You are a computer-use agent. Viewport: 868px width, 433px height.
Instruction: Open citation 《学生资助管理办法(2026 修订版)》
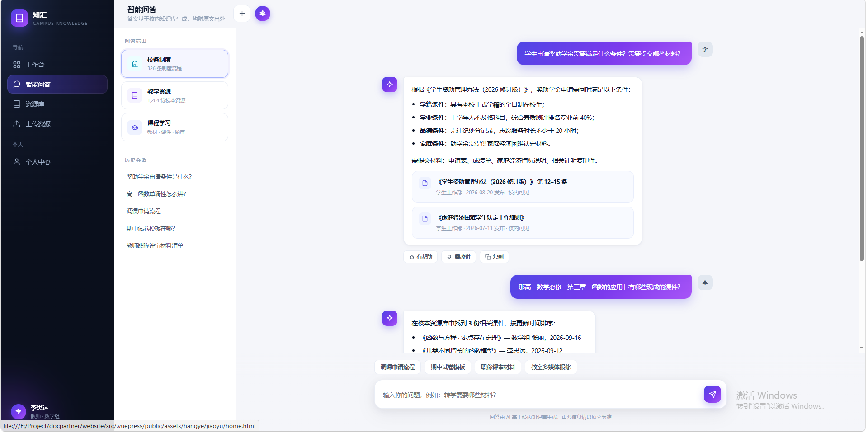pos(523,187)
